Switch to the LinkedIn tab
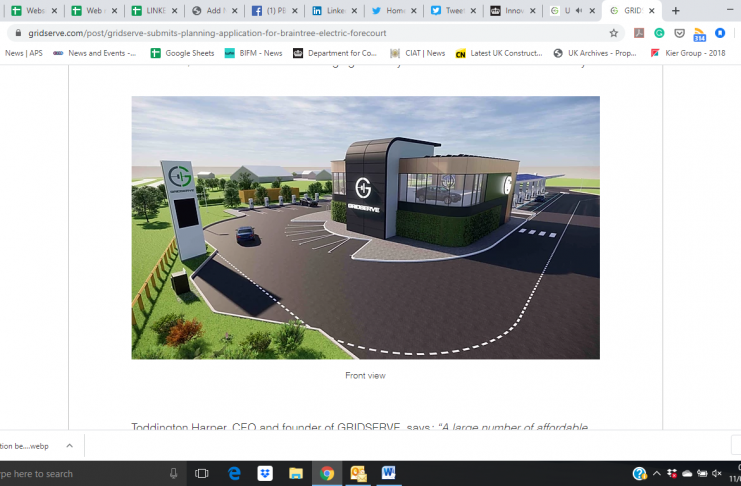The width and height of the screenshot is (741, 486). pos(329,11)
